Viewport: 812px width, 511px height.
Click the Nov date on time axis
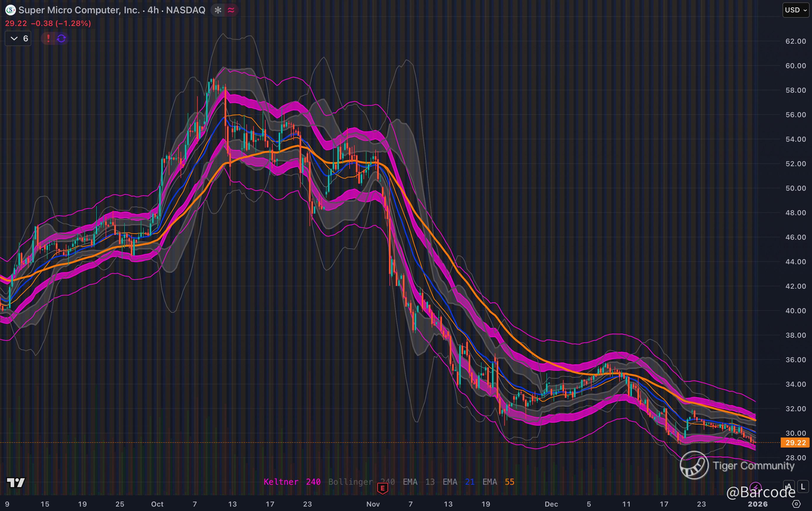pos(373,504)
